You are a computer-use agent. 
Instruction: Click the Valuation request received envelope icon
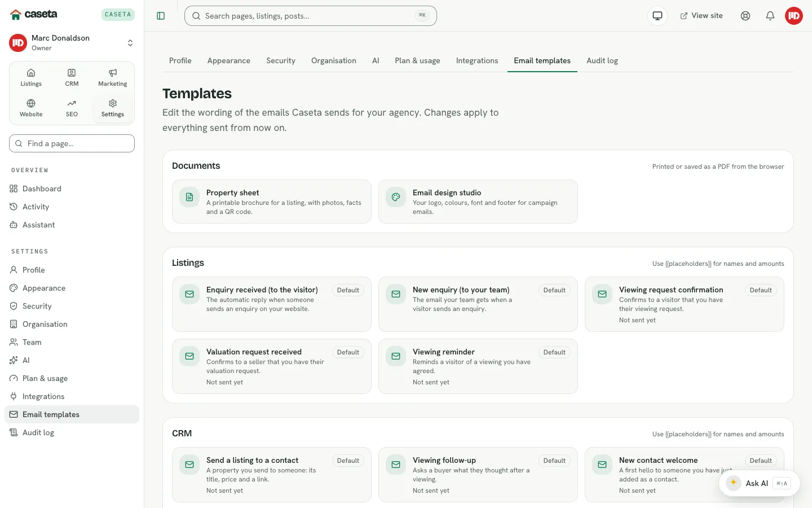click(x=189, y=356)
